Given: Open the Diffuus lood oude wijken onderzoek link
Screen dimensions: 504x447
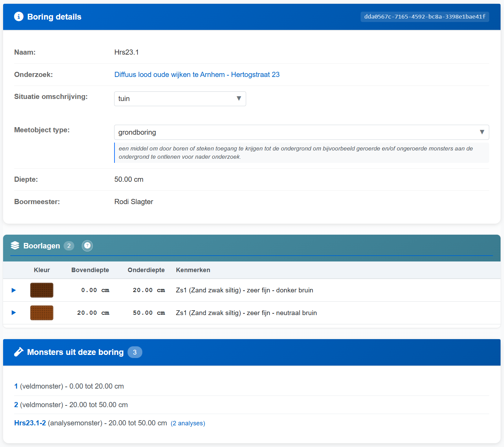Looking at the screenshot, I should point(197,75).
